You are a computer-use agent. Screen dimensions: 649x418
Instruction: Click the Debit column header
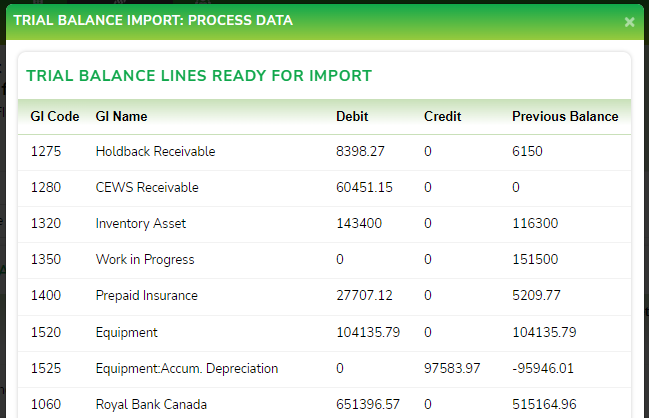(352, 116)
